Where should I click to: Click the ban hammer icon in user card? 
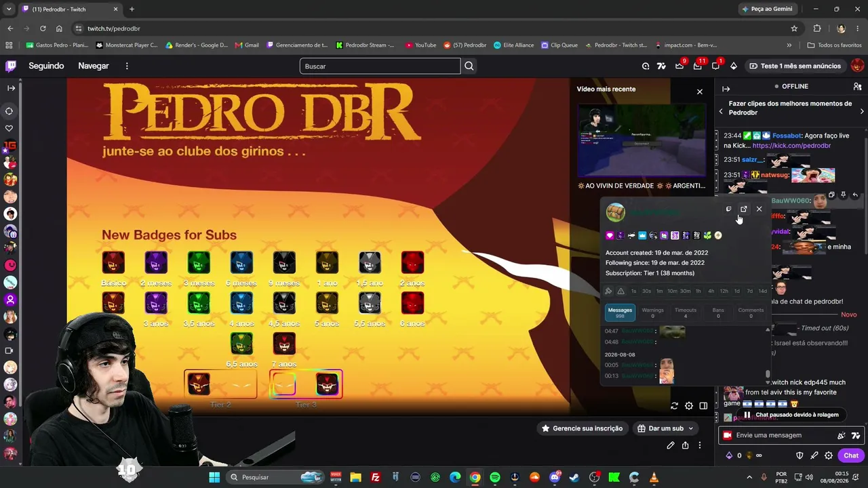click(608, 291)
